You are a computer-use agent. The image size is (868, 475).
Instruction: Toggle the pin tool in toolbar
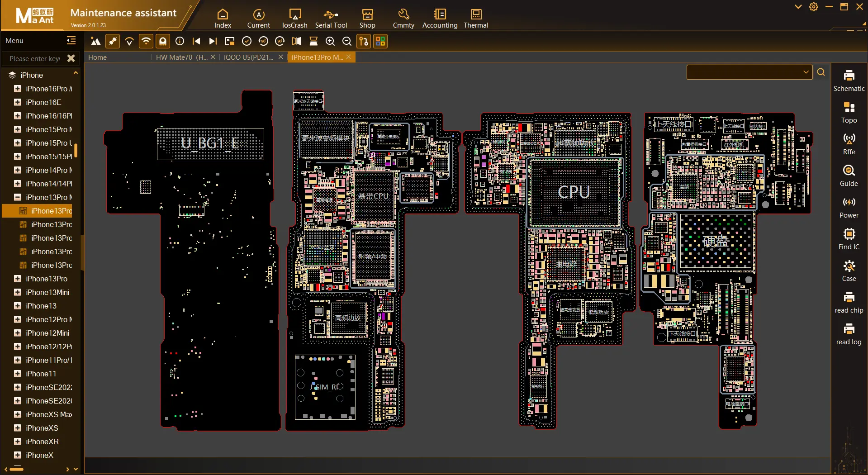(113, 42)
